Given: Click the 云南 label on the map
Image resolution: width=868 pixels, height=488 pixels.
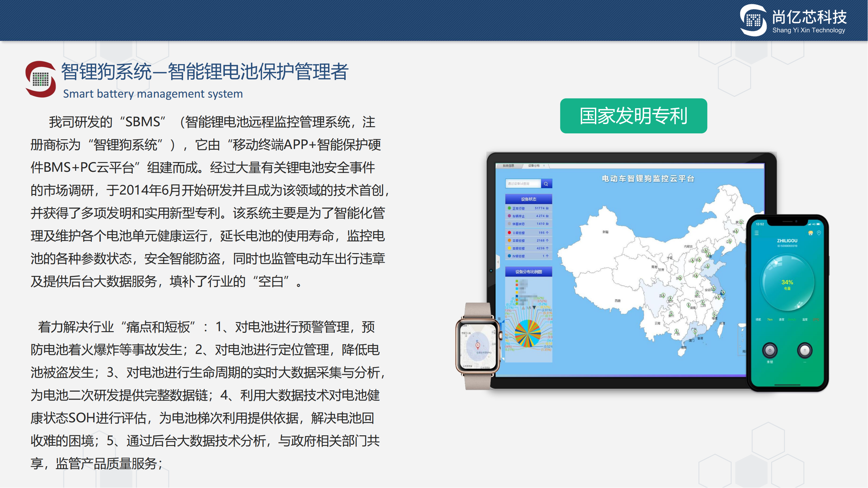Looking at the screenshot, I should point(657,323).
